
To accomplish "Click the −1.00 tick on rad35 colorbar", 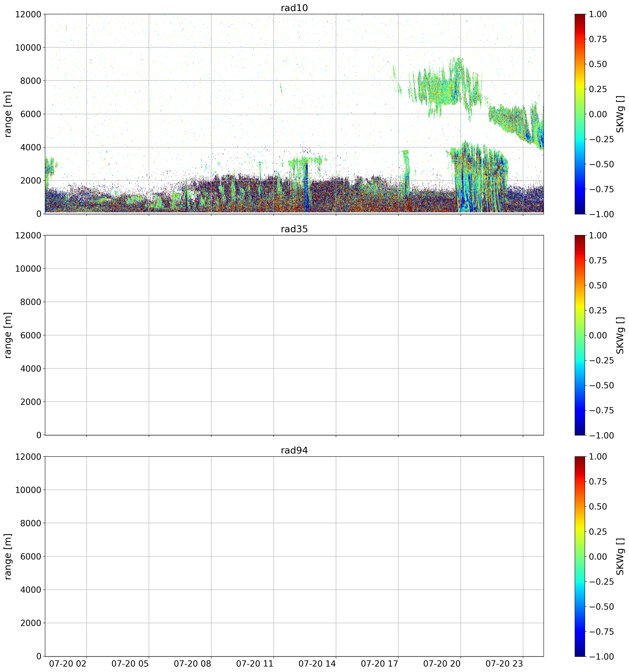I will click(601, 435).
